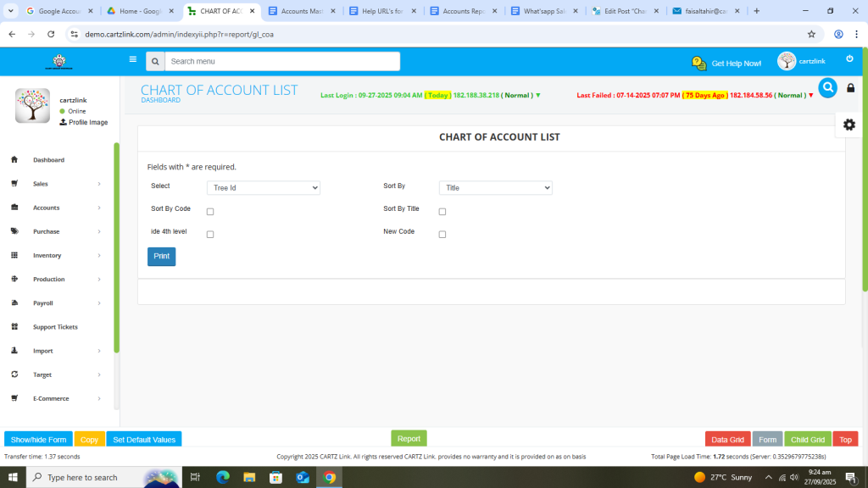Click the hamburger menu toggle icon

pos(132,59)
